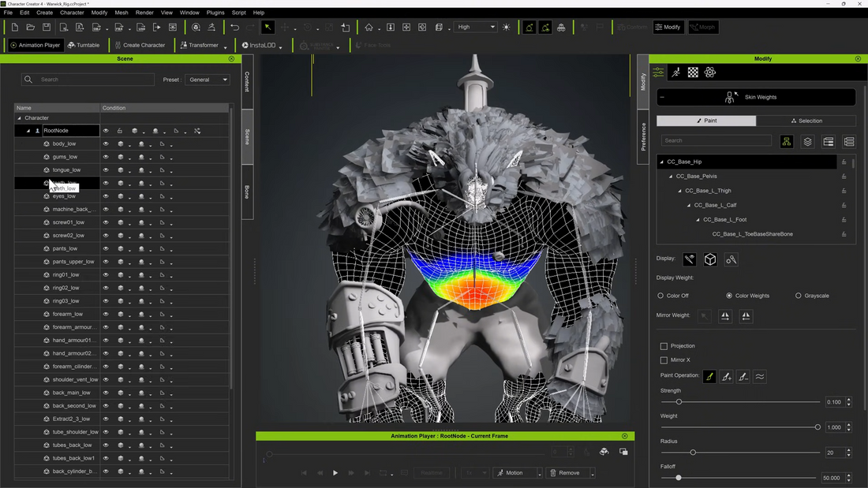The width and height of the screenshot is (868, 488).
Task: Show mesh cube display icon
Action: (x=710, y=259)
